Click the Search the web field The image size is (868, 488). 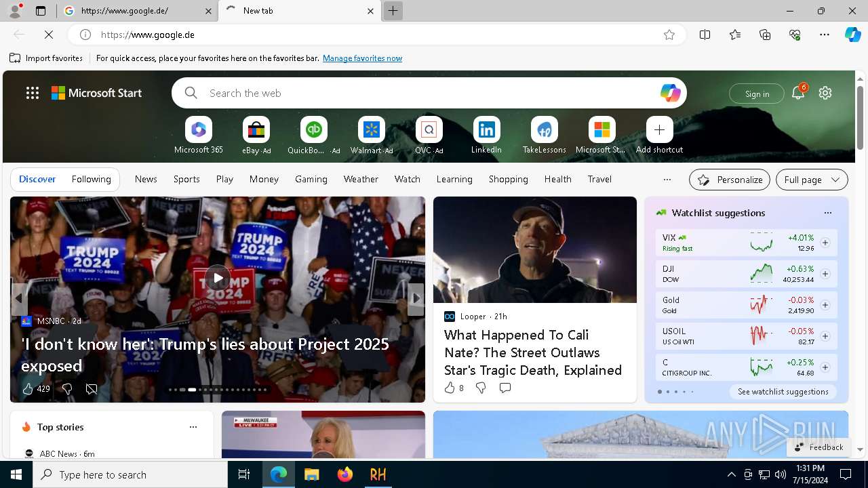pyautogui.click(x=429, y=93)
